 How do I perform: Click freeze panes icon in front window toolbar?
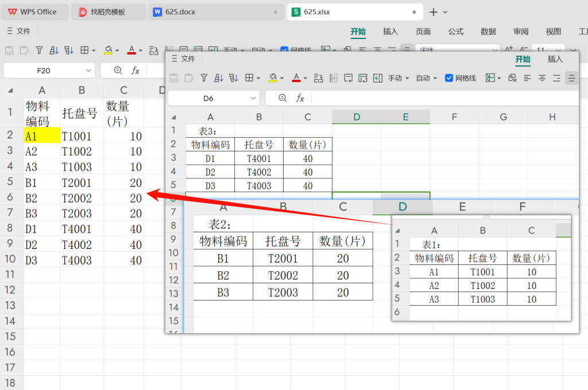[490, 78]
